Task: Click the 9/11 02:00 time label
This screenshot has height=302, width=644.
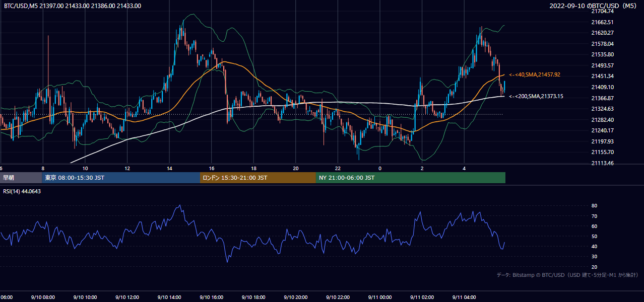Action: (x=422, y=297)
